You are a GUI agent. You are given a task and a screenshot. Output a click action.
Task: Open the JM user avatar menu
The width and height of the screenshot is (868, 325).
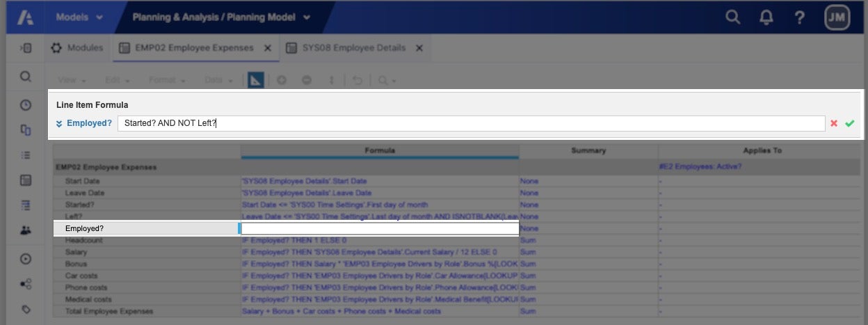click(837, 18)
